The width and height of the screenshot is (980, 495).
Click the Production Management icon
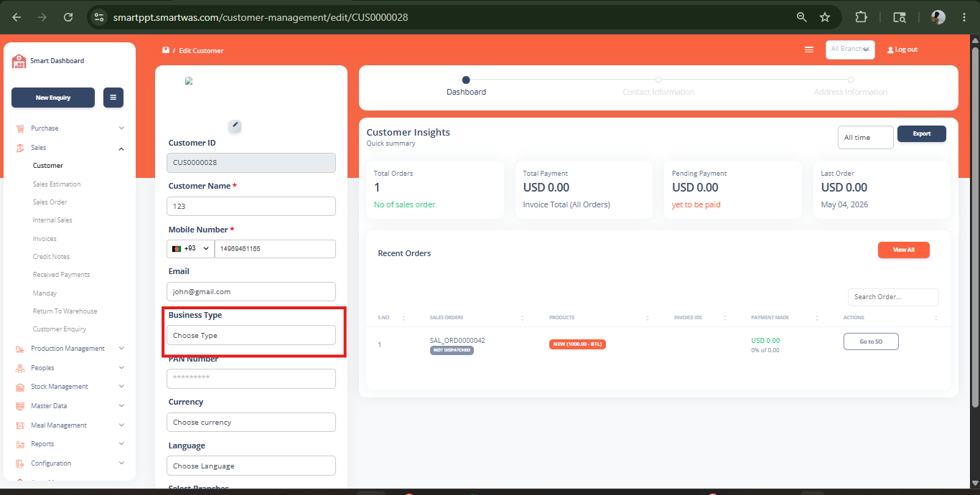tap(20, 349)
